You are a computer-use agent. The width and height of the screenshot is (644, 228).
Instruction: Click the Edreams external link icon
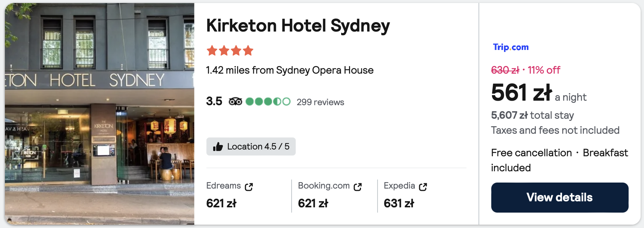point(249,187)
